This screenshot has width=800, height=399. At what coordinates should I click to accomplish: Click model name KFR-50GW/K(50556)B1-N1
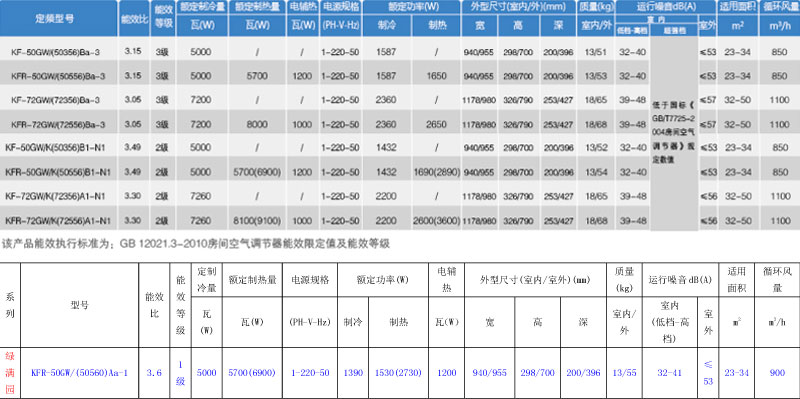click(x=58, y=172)
